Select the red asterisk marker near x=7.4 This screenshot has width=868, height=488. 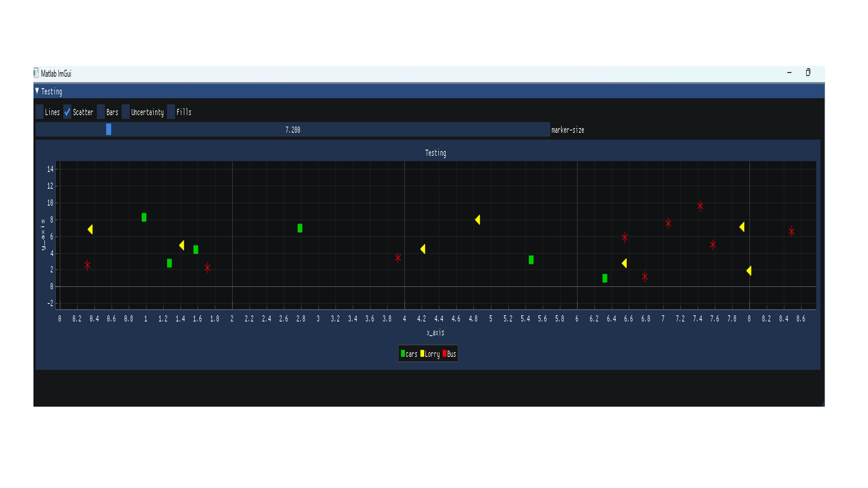click(701, 206)
